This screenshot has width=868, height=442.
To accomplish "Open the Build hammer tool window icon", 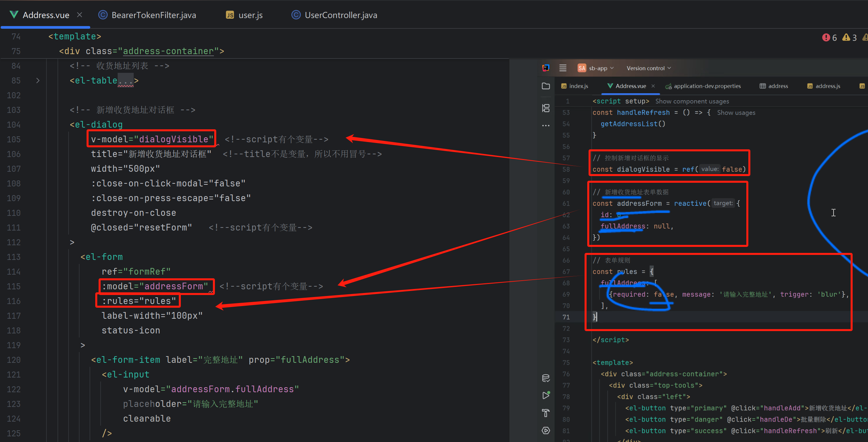I will [x=546, y=413].
